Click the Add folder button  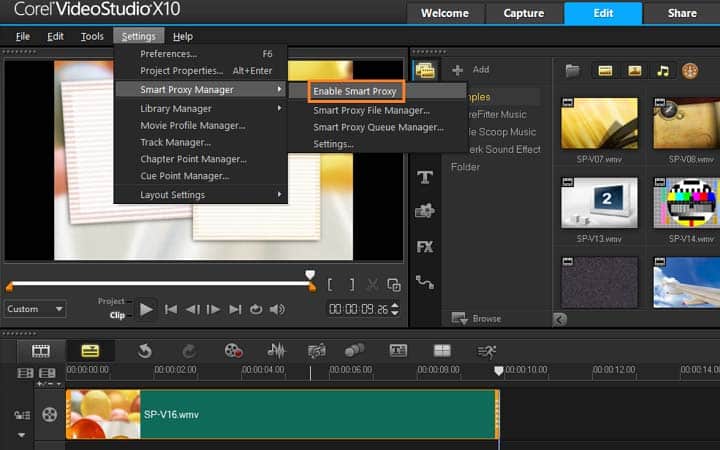[471, 70]
